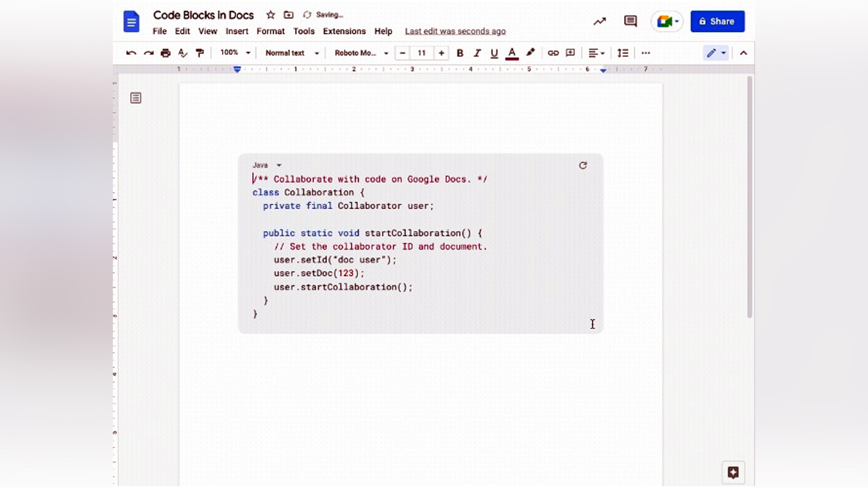Open the Insert menu
868x488 pixels.
pos(237,31)
